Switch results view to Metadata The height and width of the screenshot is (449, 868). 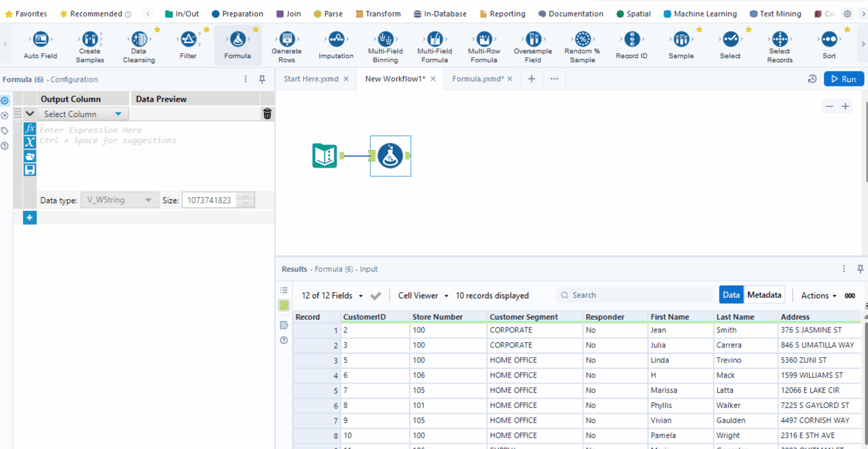click(x=764, y=295)
